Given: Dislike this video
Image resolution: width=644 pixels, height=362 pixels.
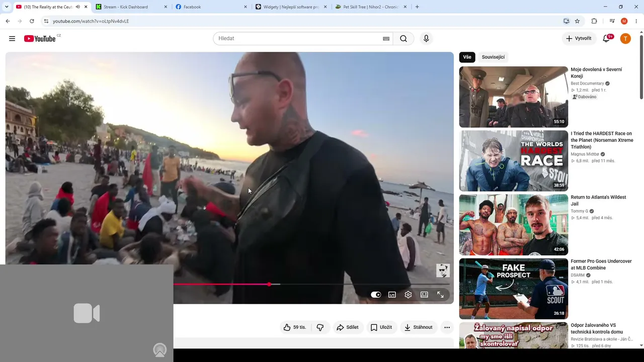Looking at the screenshot, I should (320, 327).
